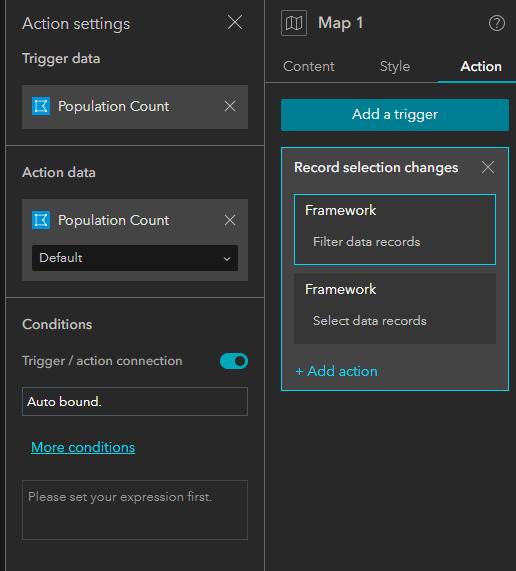Toggle the Trigger / action connection switch
This screenshot has height=571, width=516.
tap(234, 361)
